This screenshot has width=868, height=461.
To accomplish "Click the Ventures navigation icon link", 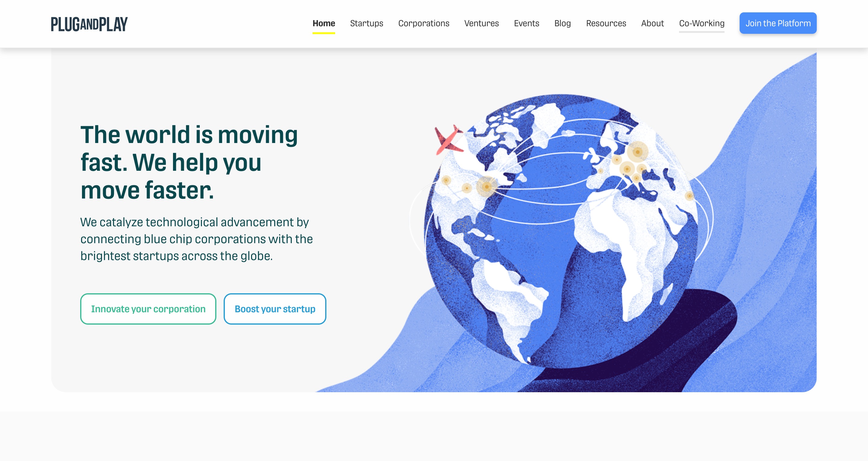I will tap(481, 23).
